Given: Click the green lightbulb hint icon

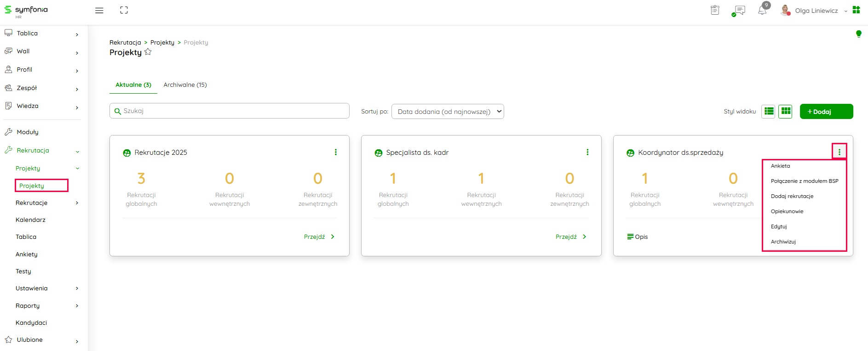Looking at the screenshot, I should [x=858, y=34].
